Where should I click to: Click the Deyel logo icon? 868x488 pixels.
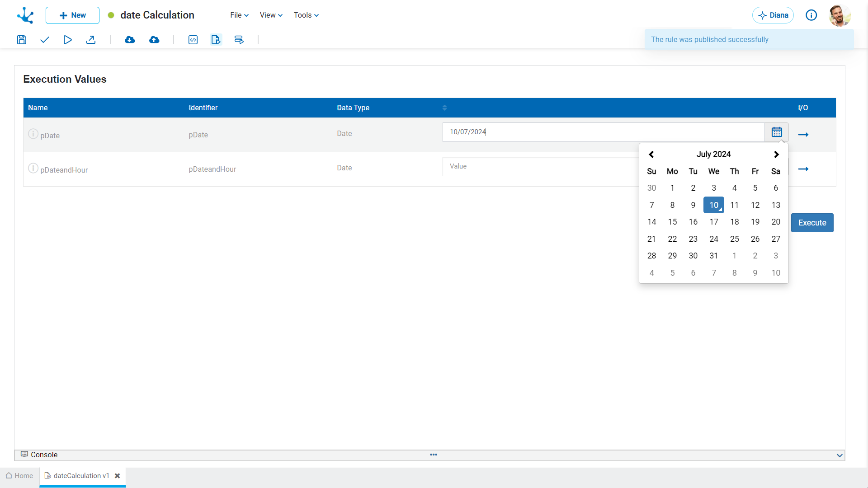pos(25,15)
